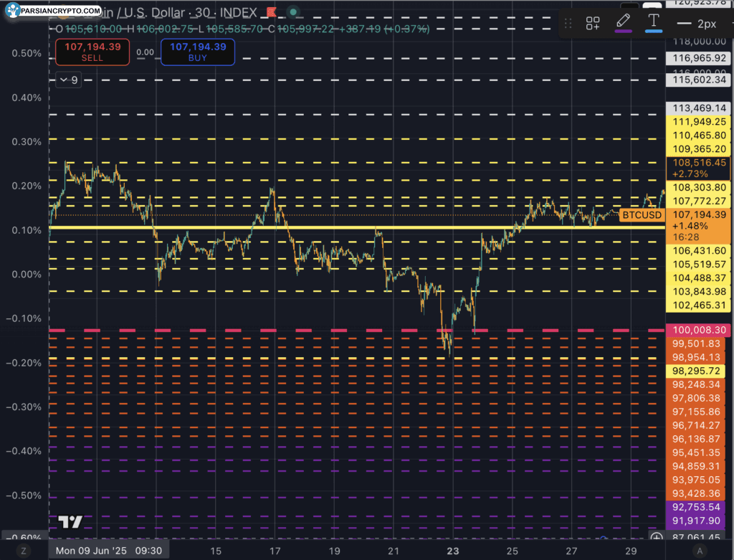This screenshot has width=734, height=560.
Task: Click the Z timezone button bottom left
Action: pyautogui.click(x=24, y=551)
